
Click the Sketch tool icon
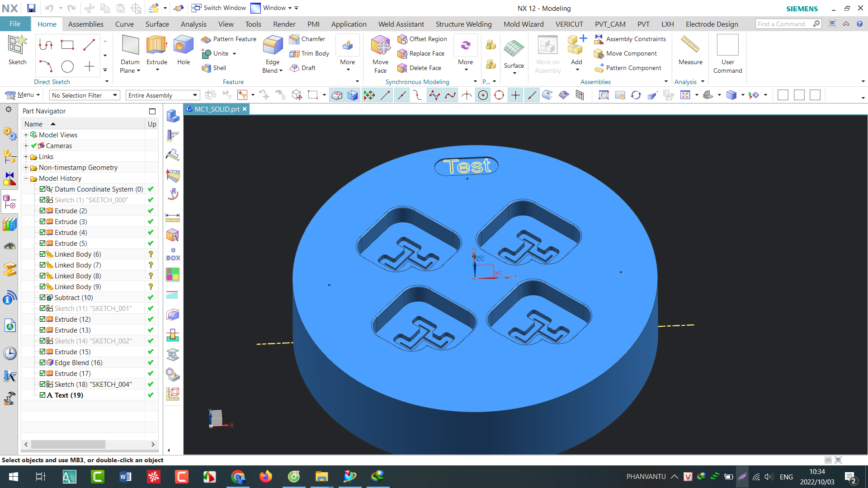17,46
